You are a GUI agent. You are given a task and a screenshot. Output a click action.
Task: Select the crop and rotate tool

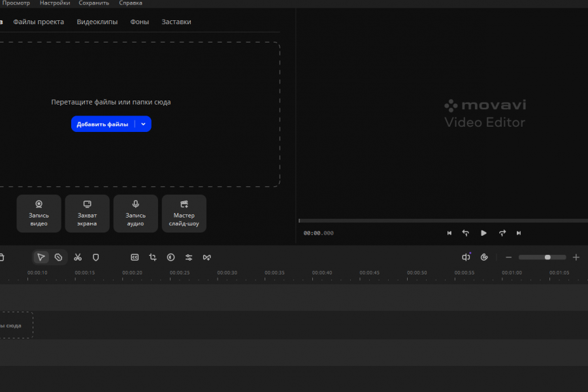coord(153,257)
